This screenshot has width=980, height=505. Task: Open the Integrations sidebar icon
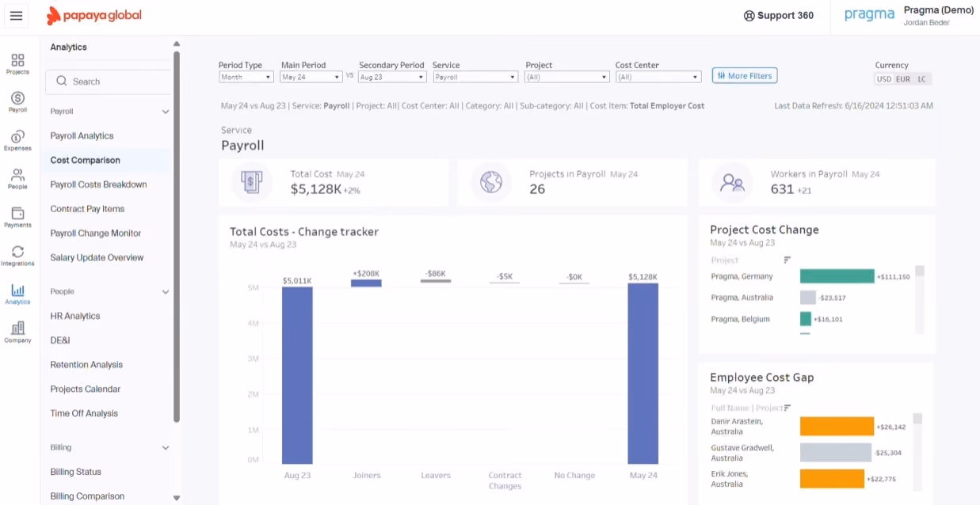point(17,256)
